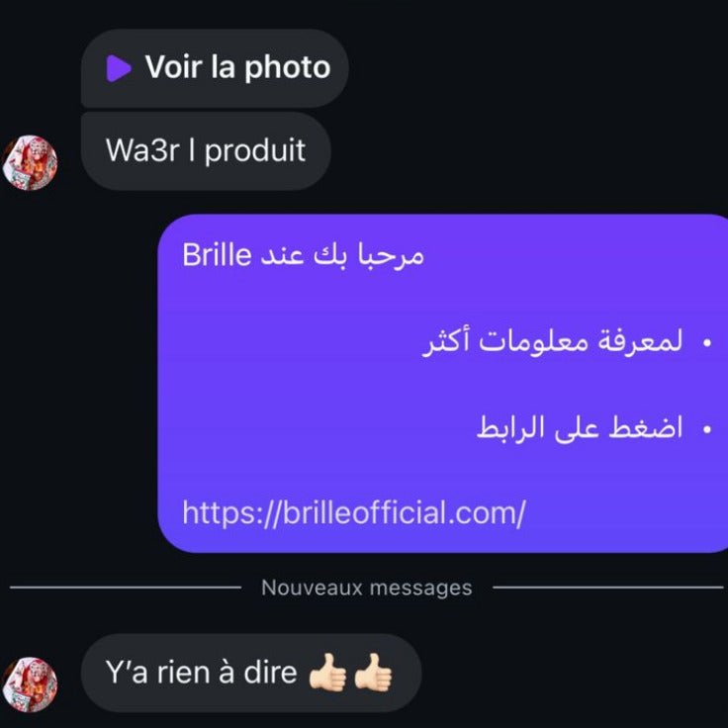
Task: Select the "Y'a rien à dire" message text
Action: [201, 673]
